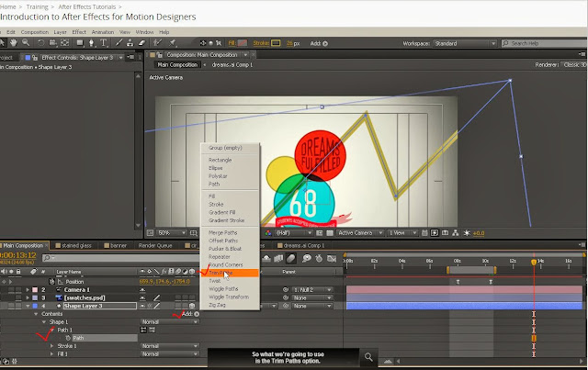Choose Trim Paths from the Add menu
This screenshot has width=588, height=370.
click(230, 273)
